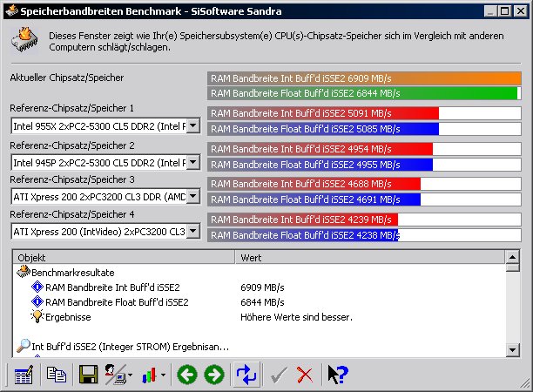Click results list scroll down arrow

[x=512, y=349]
